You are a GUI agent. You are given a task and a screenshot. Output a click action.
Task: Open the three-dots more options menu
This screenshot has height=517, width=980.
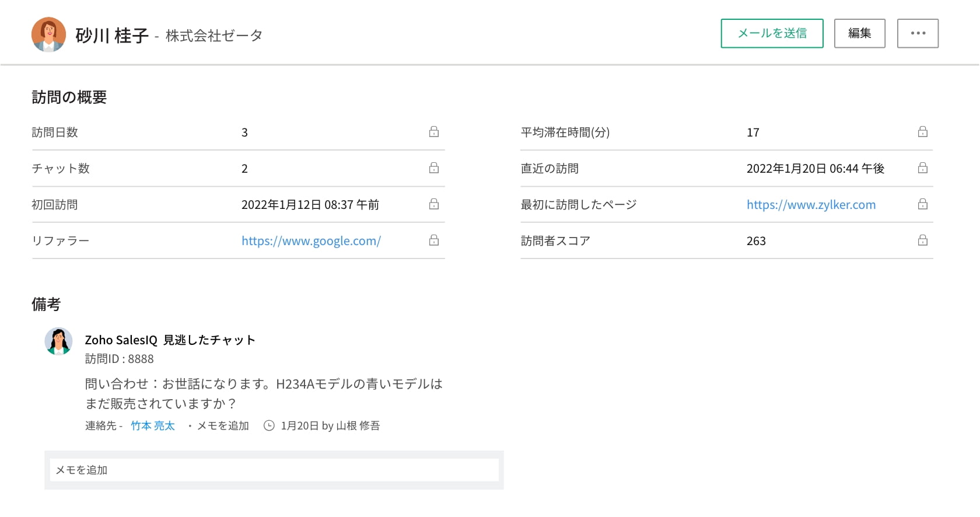click(x=918, y=33)
